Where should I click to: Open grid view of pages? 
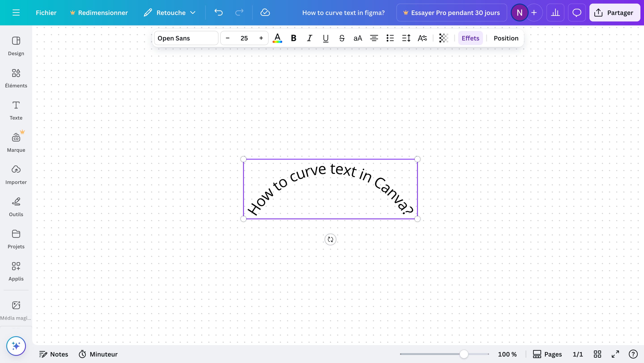tap(597, 354)
